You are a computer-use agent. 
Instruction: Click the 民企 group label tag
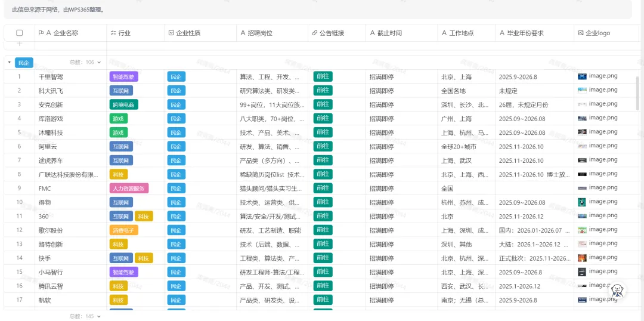(24, 63)
